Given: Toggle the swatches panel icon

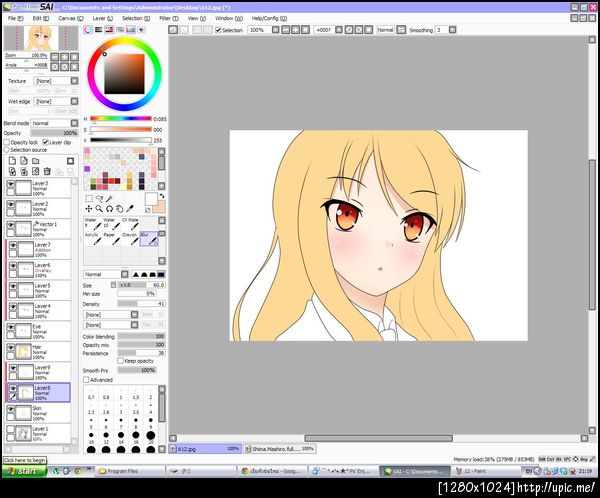Looking at the screenshot, I should [131, 29].
